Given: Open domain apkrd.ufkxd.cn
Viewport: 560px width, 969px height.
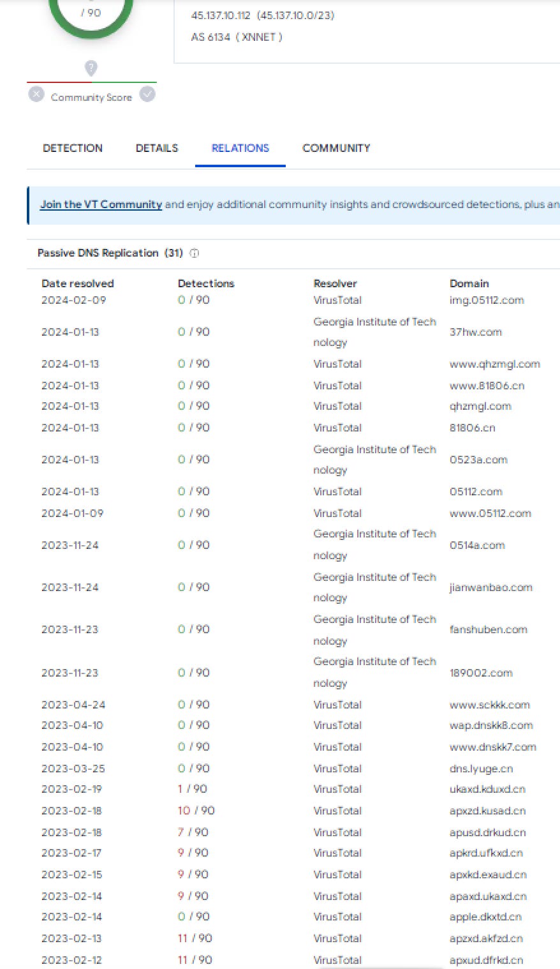Looking at the screenshot, I should point(486,853).
